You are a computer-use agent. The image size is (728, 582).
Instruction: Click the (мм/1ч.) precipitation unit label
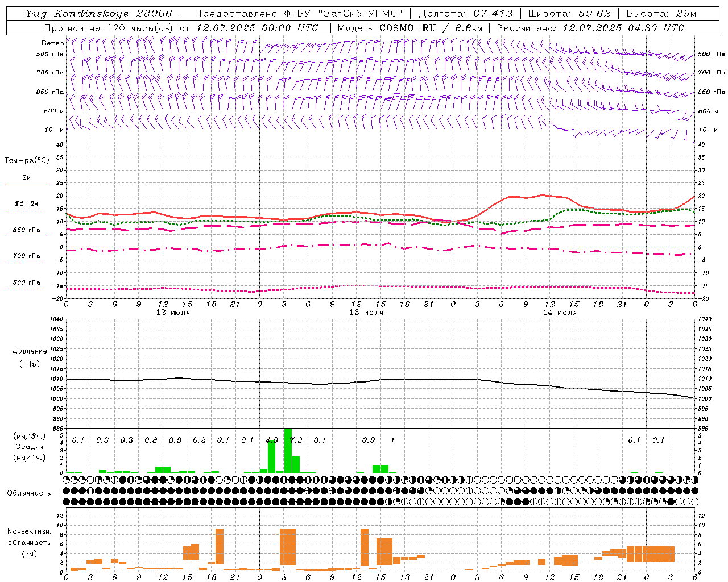[x=29, y=458]
